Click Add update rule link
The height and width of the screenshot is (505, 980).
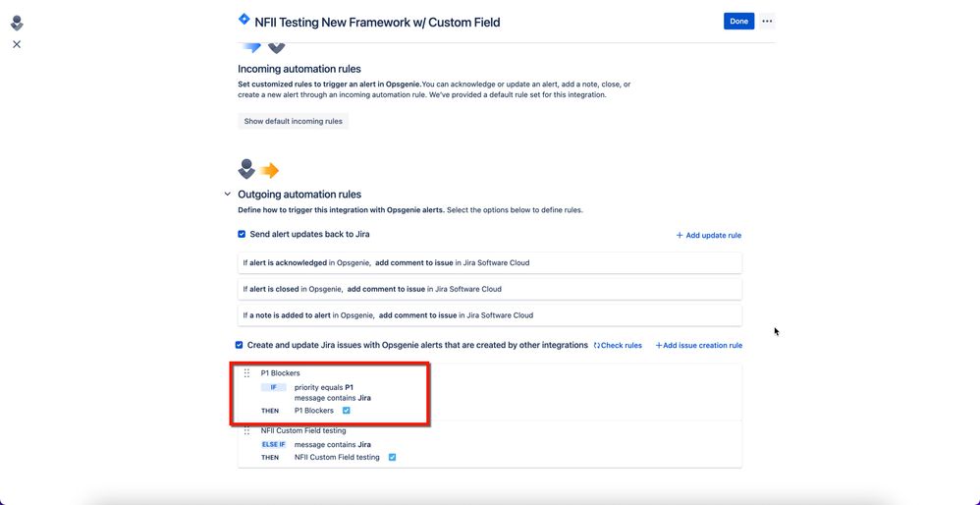709,236
